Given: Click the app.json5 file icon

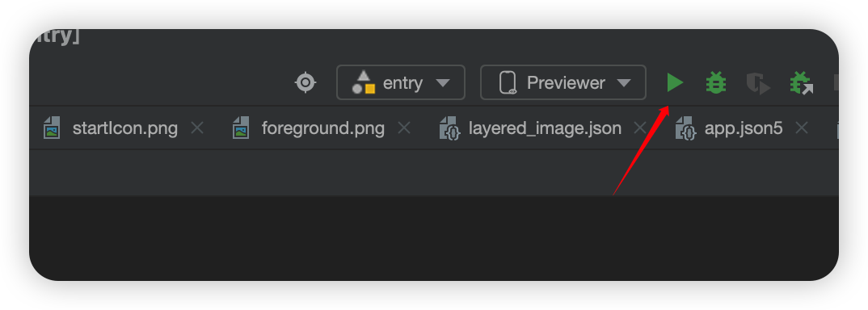Looking at the screenshot, I should [686, 128].
